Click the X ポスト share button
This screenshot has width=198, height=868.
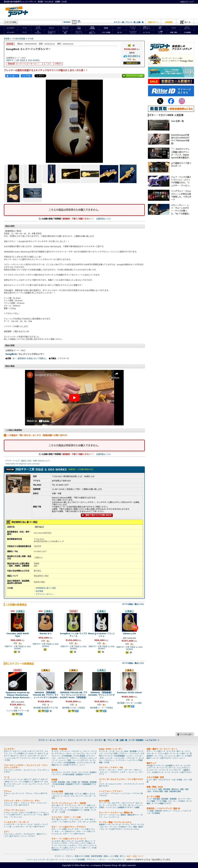40,76
